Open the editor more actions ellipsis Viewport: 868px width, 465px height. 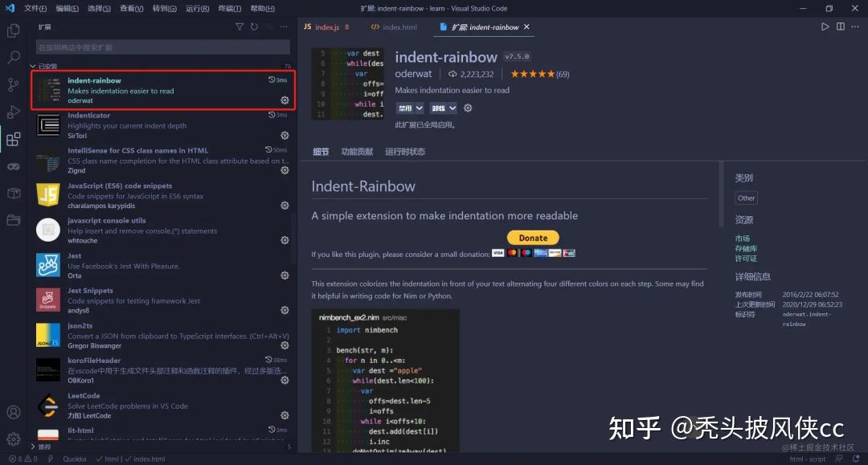[x=855, y=27]
